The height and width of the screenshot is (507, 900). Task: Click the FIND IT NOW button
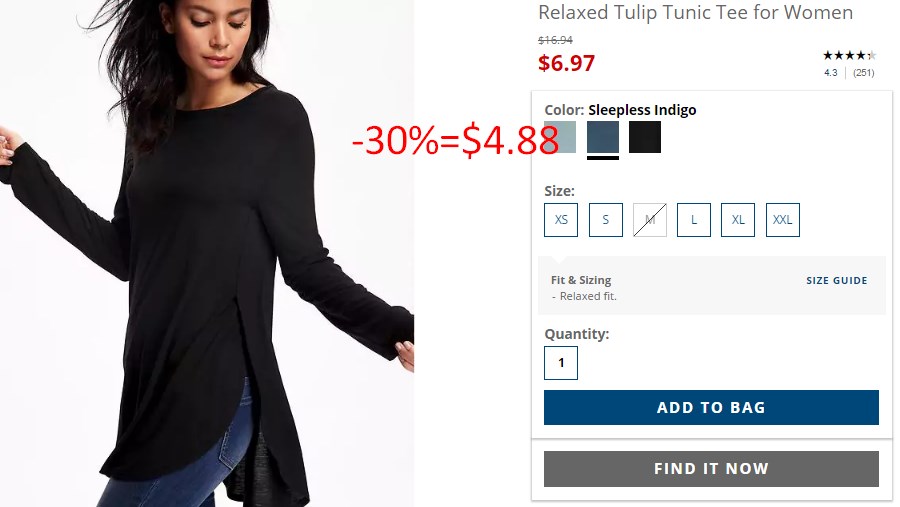coord(711,469)
